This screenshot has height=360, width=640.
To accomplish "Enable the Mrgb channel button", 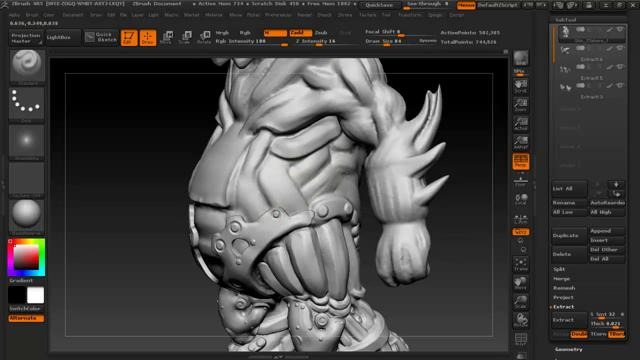I will point(222,33).
